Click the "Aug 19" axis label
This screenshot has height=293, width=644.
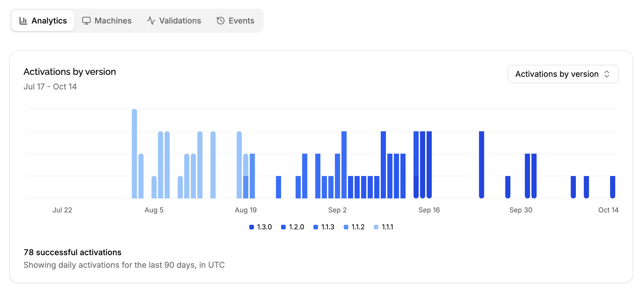point(246,210)
